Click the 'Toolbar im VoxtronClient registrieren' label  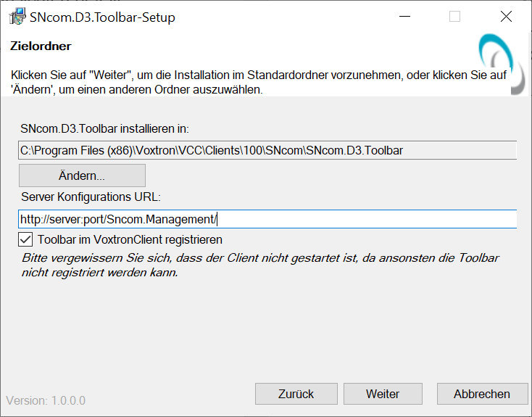point(130,239)
